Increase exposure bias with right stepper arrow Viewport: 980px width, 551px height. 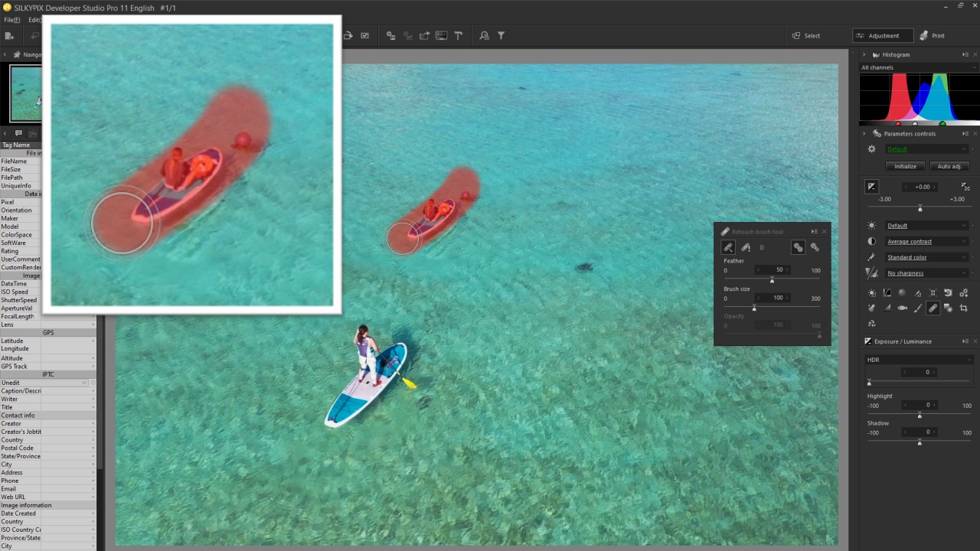point(935,187)
